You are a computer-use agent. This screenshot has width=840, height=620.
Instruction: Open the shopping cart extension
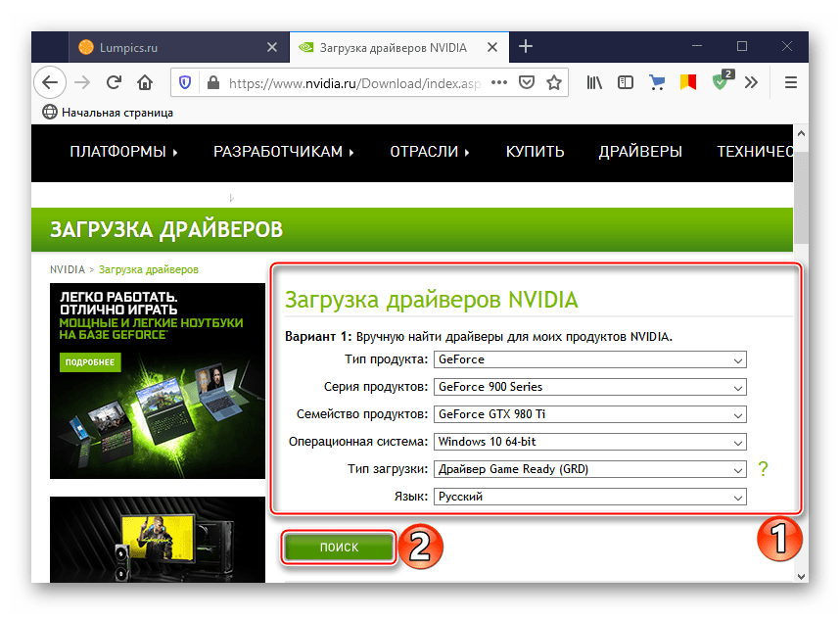point(657,82)
